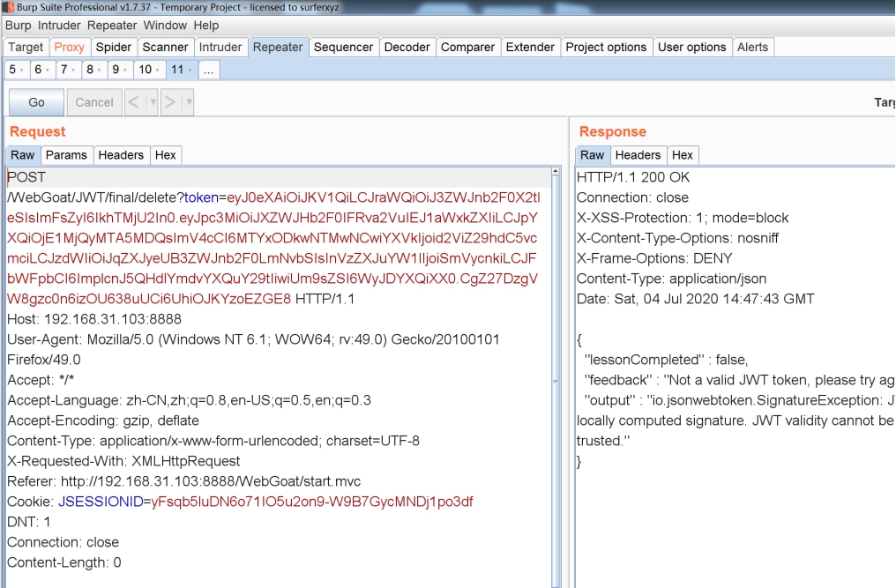Click the POST method line in request
This screenshot has height=588, width=896.
[26, 177]
